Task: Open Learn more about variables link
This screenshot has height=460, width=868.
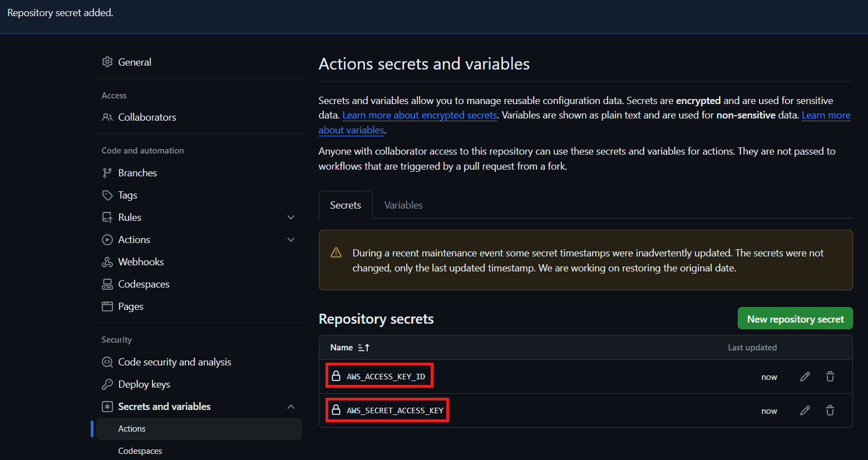Action: [x=826, y=115]
